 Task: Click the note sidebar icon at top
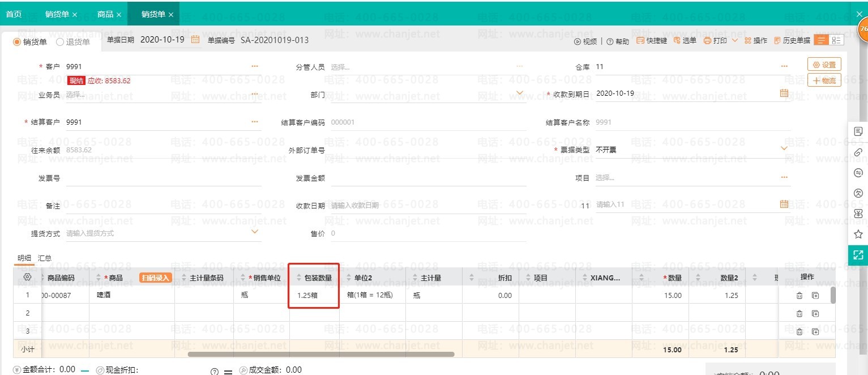[x=858, y=131]
